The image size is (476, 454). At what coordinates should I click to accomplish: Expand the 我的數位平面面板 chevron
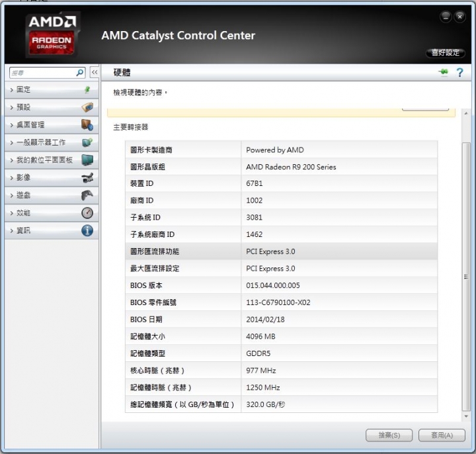coord(11,160)
